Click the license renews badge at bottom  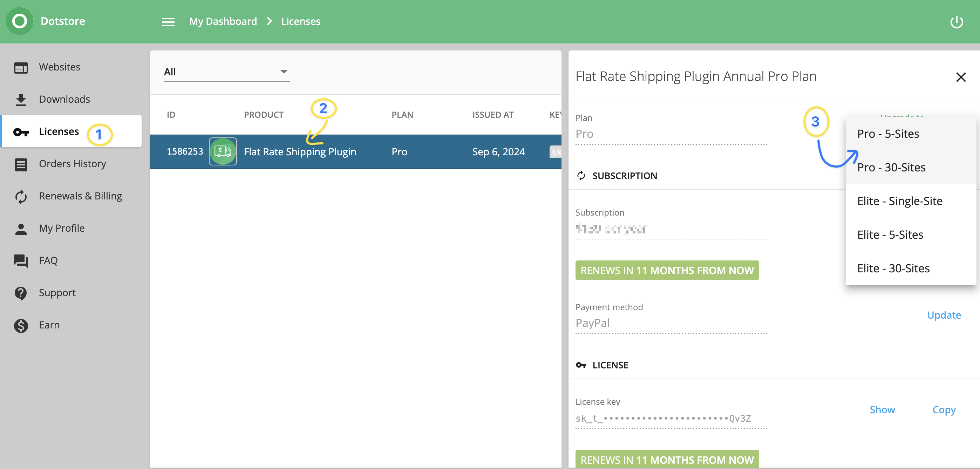[x=667, y=460]
